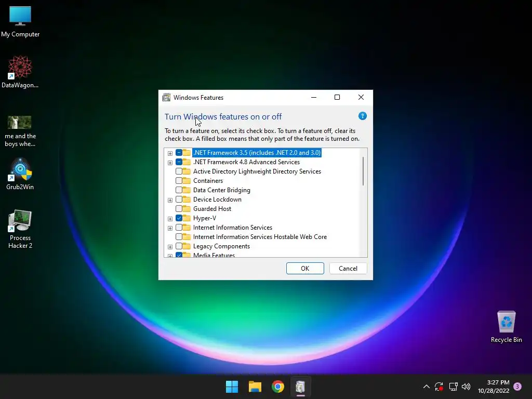The height and width of the screenshot is (399, 532).
Task: Uncheck the Hyper-V checkbox
Action: click(x=179, y=218)
